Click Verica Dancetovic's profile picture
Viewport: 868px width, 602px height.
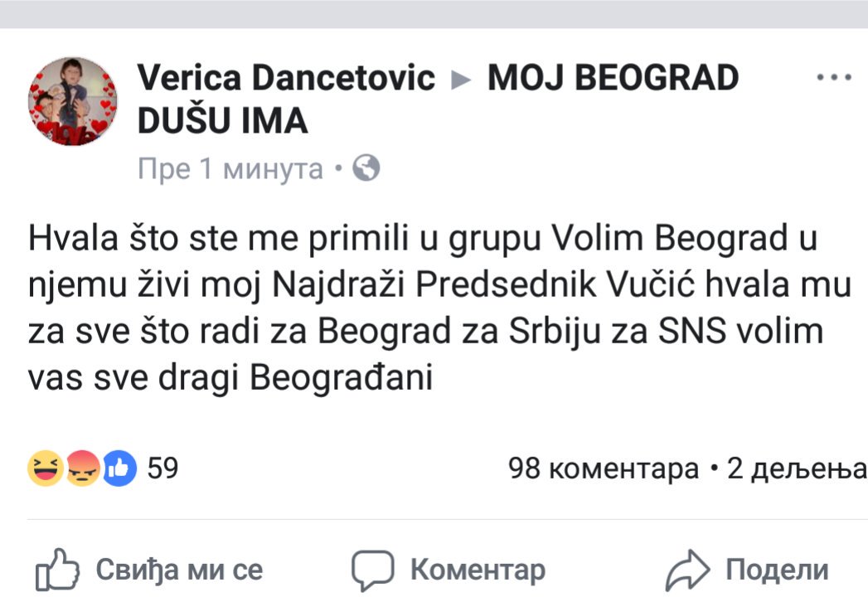(x=73, y=102)
